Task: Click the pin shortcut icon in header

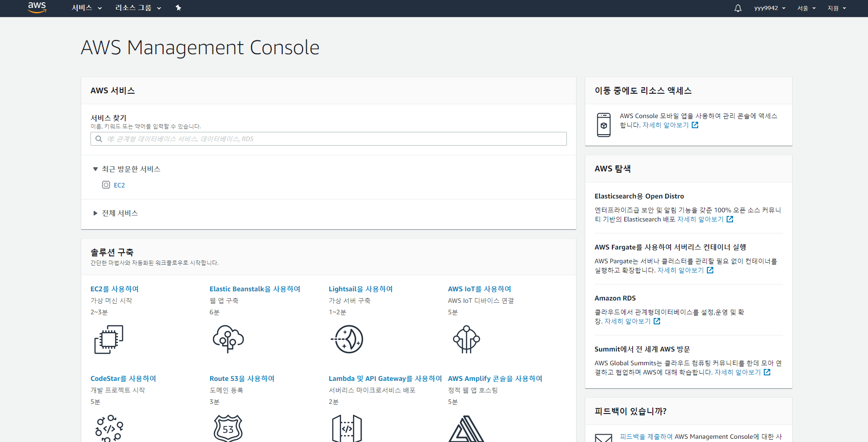Action: [179, 8]
